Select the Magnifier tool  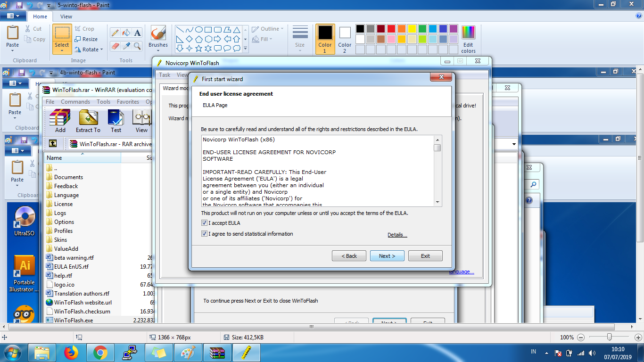point(137,46)
